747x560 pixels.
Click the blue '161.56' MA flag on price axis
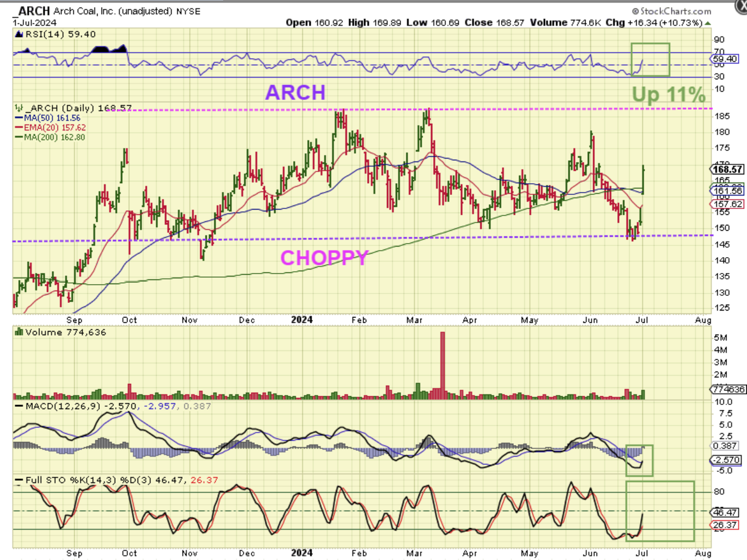point(727,191)
